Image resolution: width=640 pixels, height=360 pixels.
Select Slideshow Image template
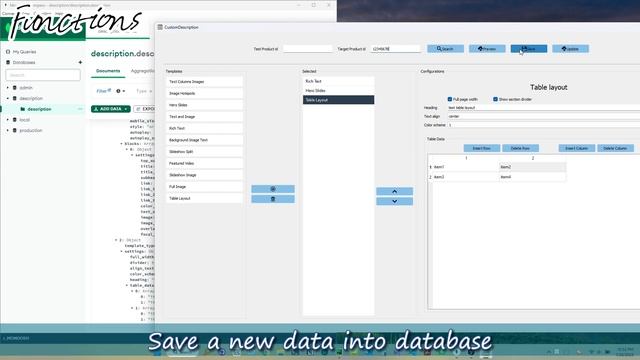pyautogui.click(x=204, y=175)
